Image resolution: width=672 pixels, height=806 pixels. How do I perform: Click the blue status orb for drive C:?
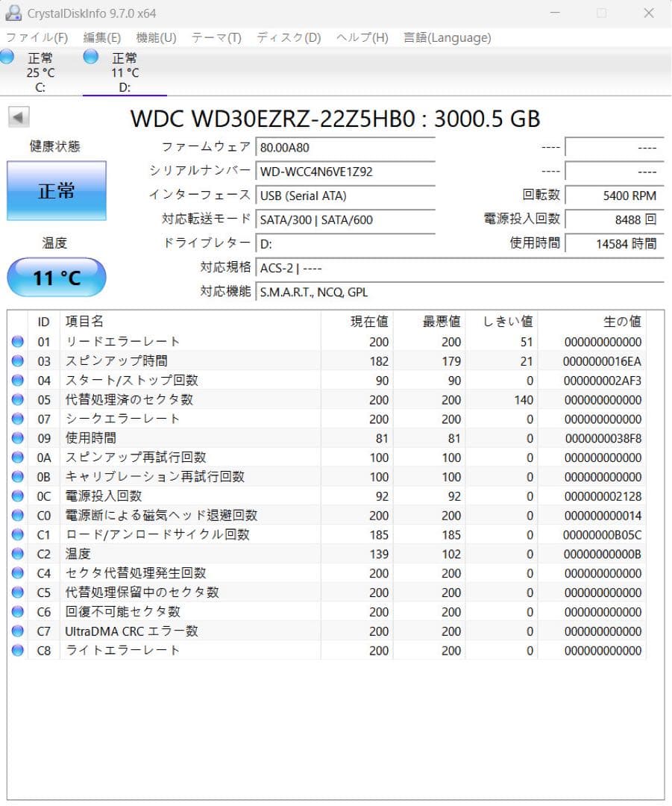coord(6,56)
